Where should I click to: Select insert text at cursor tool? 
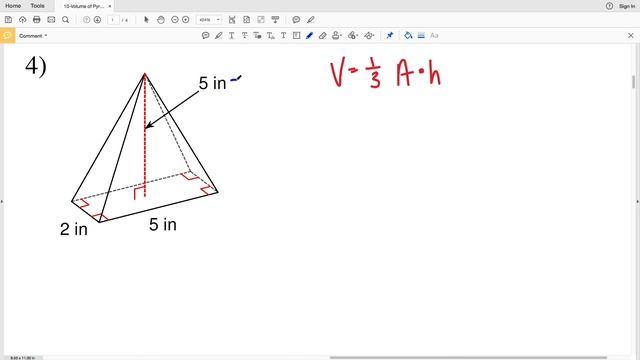pos(271,36)
